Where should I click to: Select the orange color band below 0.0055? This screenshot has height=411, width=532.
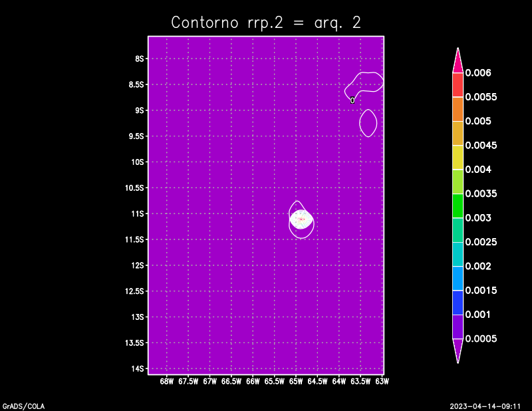tap(458, 109)
